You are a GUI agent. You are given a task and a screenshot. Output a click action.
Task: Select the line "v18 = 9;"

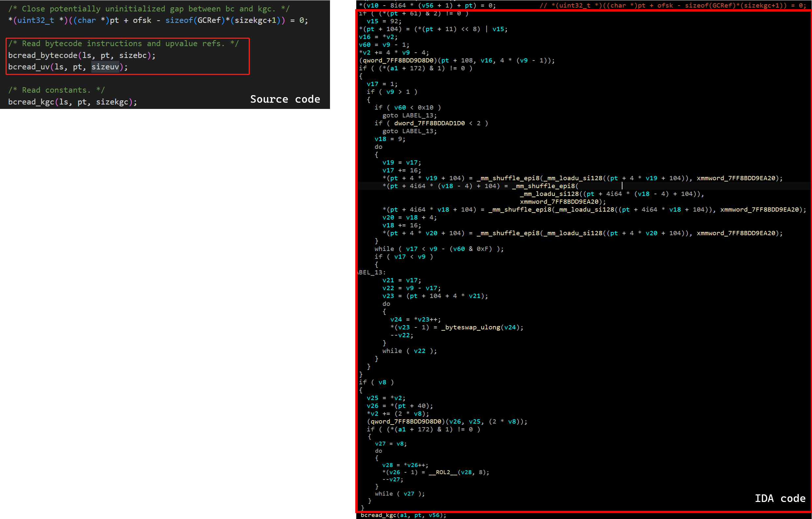pyautogui.click(x=390, y=139)
